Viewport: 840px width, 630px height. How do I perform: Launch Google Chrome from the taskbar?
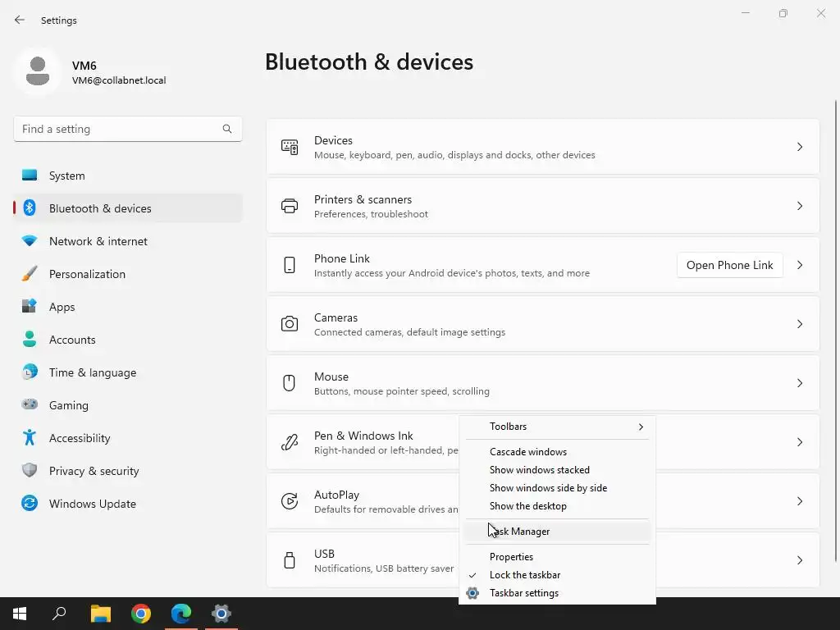(x=141, y=614)
